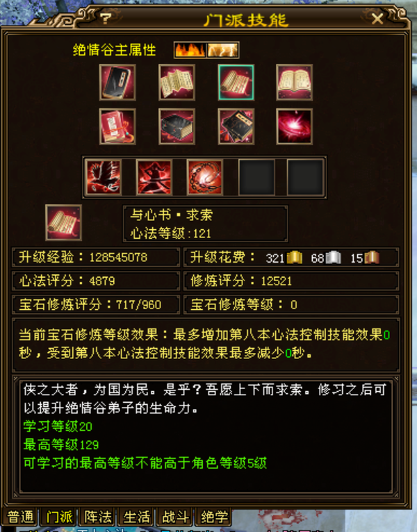Click the first empty skill slot

256,177
